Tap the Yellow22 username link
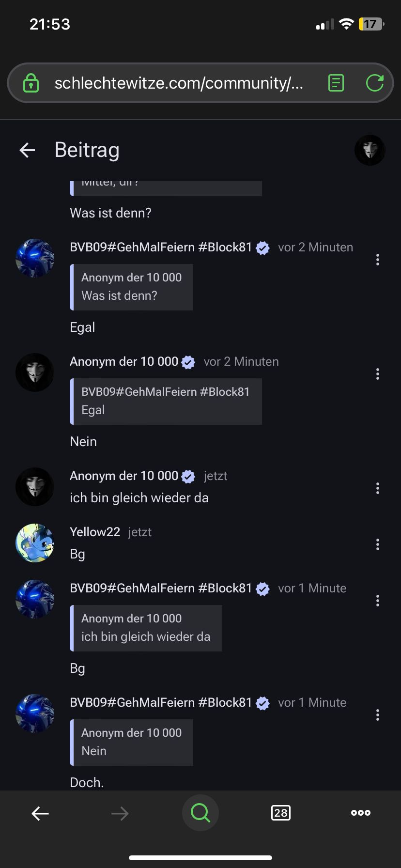 (x=95, y=532)
